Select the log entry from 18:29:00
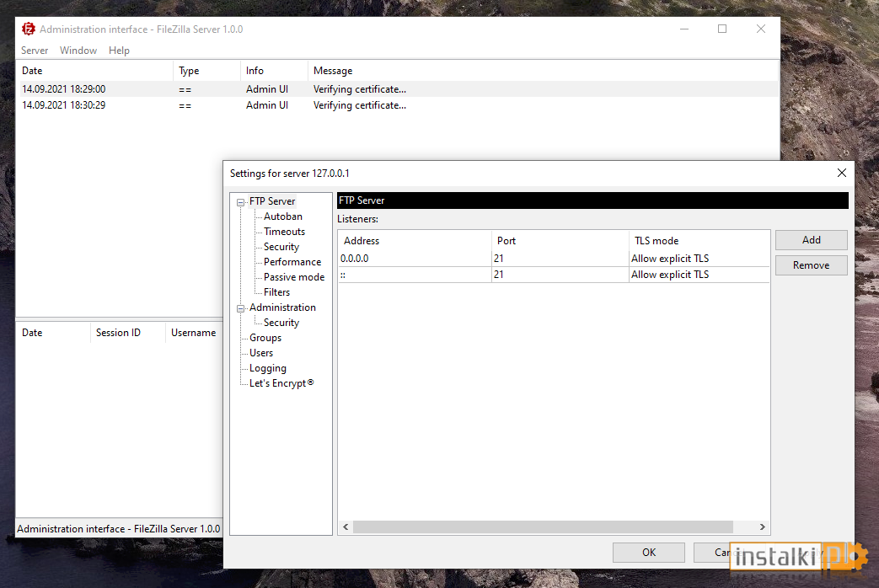This screenshot has height=588, width=879. coord(398,89)
